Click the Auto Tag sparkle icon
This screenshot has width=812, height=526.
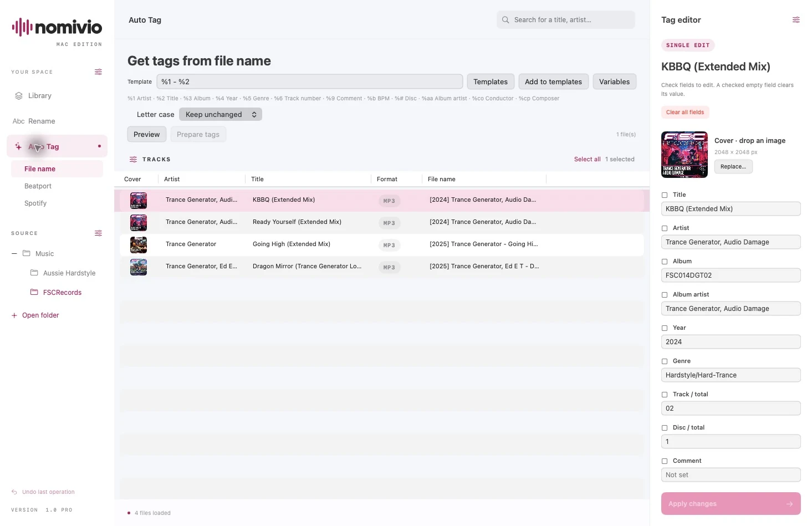coord(18,147)
